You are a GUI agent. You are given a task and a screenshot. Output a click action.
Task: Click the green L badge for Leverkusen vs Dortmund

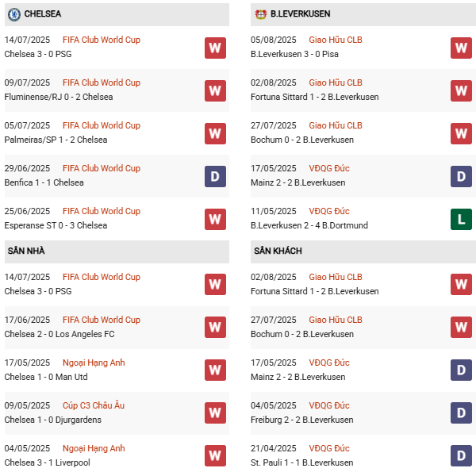tap(462, 219)
